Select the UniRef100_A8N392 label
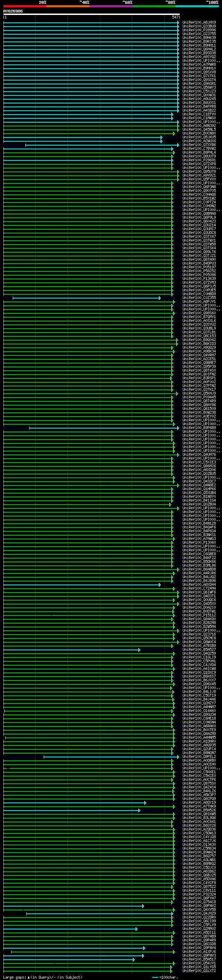222x980 pixels. coord(199,125)
